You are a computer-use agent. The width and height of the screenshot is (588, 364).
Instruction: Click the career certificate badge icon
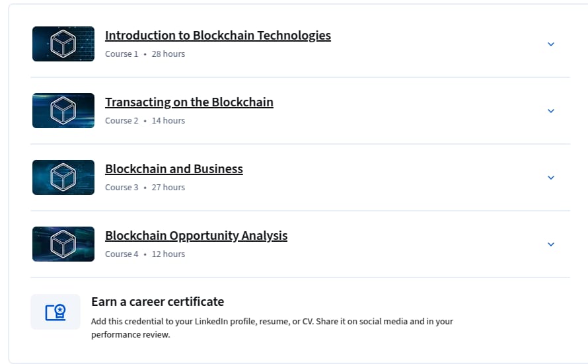click(x=55, y=312)
